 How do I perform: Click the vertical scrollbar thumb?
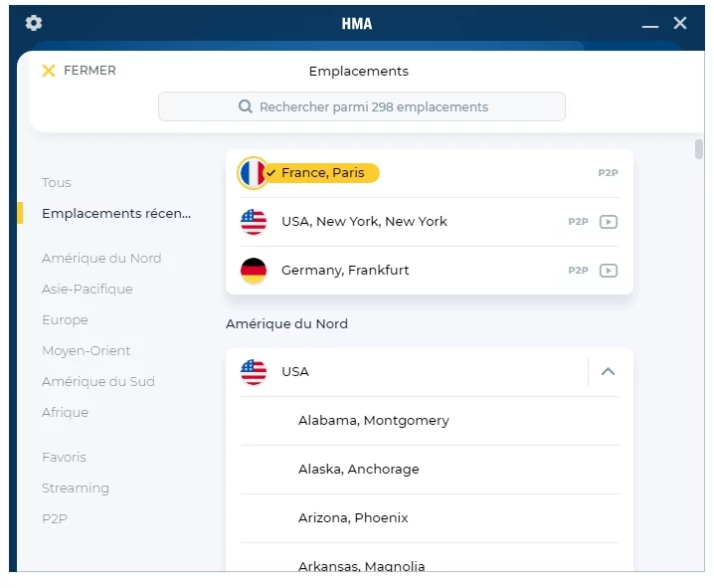coord(698,149)
